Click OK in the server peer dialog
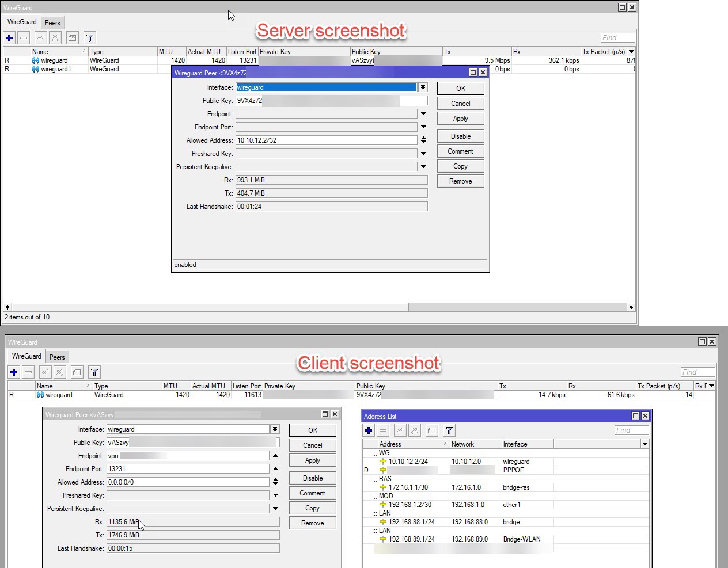Screen dimensions: 728x568 (x=461, y=89)
